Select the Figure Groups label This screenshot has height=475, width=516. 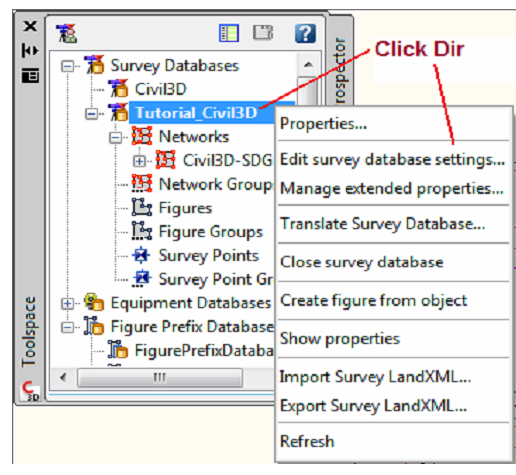(211, 232)
